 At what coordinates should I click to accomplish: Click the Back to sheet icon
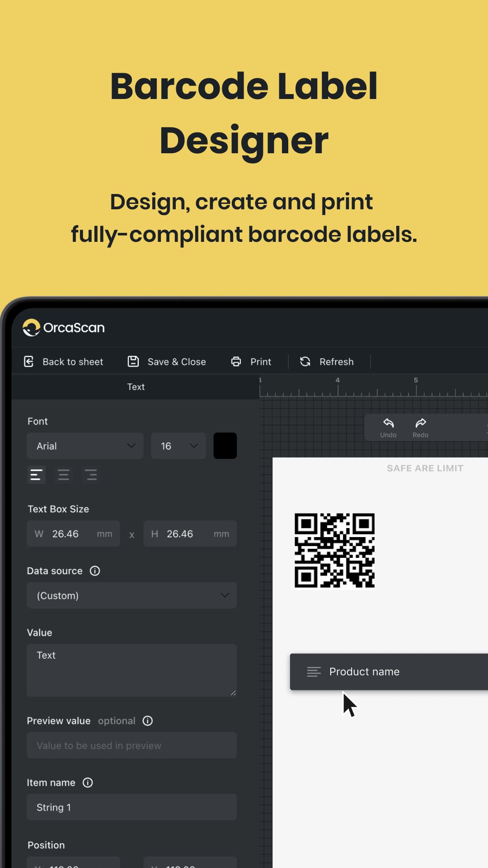[x=29, y=362]
